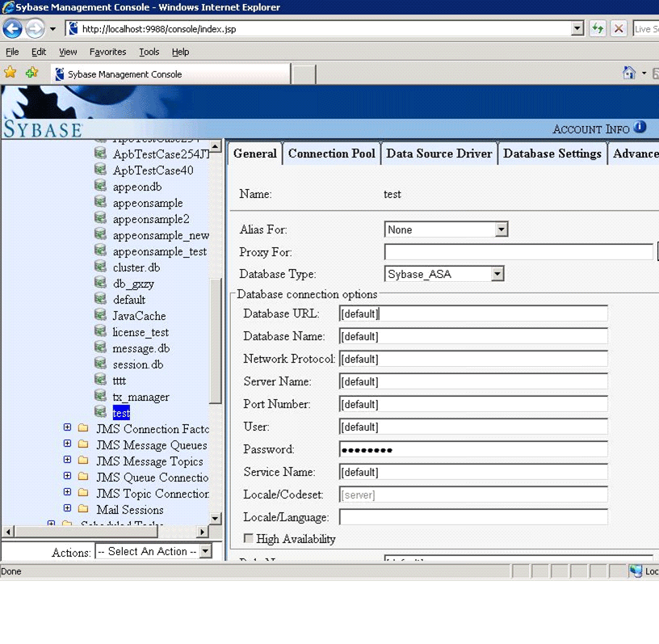This screenshot has height=644, width=659.
Task: Click database icon next to message.db
Action: 100,347
